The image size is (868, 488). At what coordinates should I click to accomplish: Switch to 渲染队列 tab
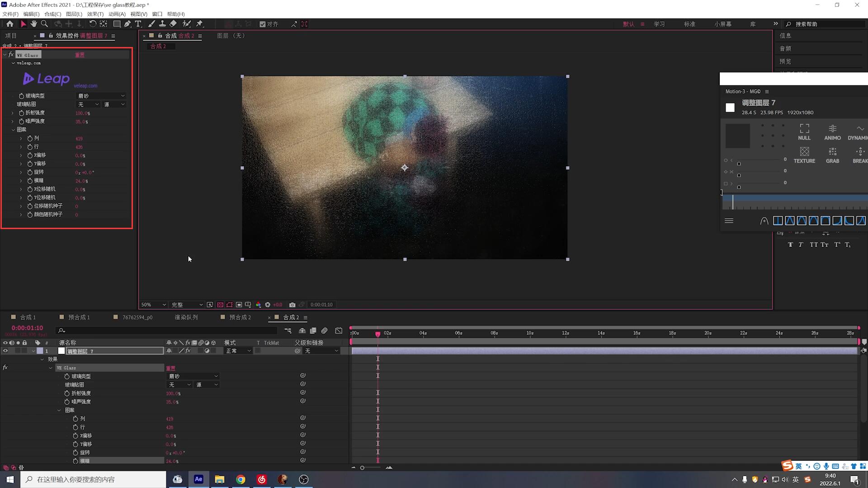186,318
